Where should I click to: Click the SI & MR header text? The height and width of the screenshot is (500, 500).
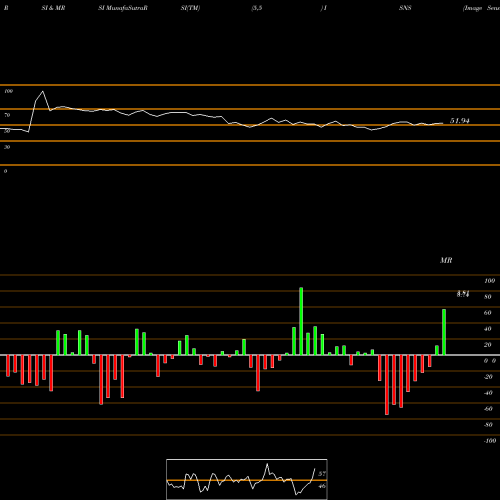(53, 8)
